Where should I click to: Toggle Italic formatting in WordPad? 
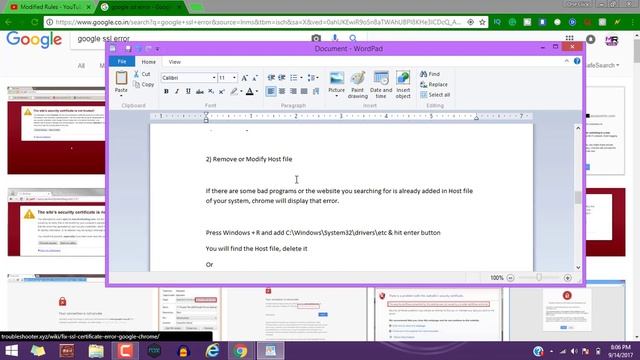177,91
